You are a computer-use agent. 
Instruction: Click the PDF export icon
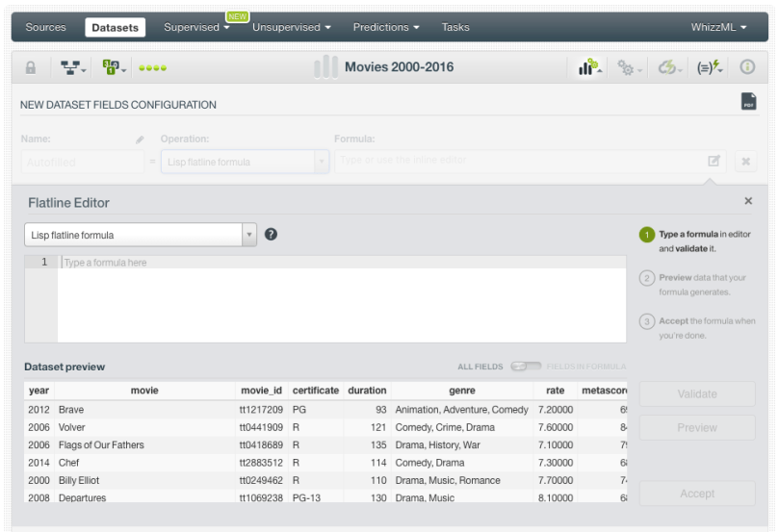coord(748,102)
